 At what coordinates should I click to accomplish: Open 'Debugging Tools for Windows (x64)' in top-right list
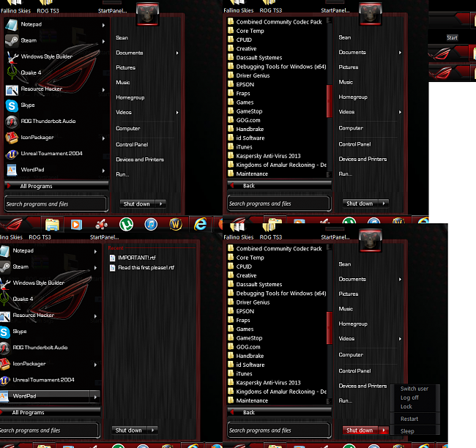[281, 67]
